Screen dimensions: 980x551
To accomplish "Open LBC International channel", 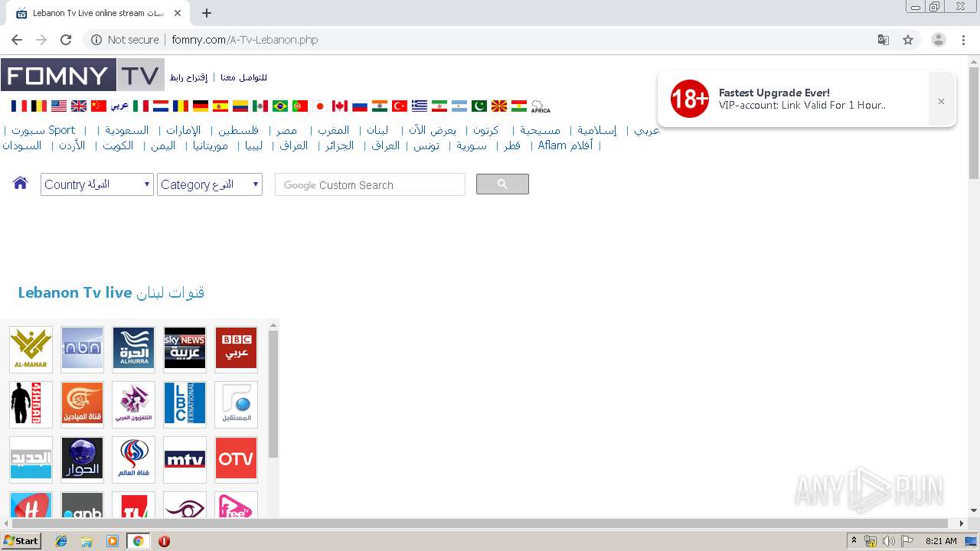I will coord(185,404).
